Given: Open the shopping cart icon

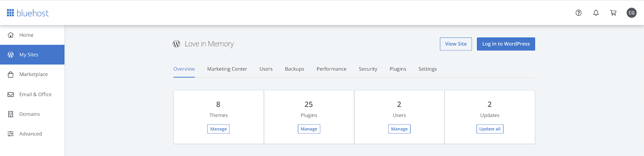Looking at the screenshot, I should [x=613, y=13].
